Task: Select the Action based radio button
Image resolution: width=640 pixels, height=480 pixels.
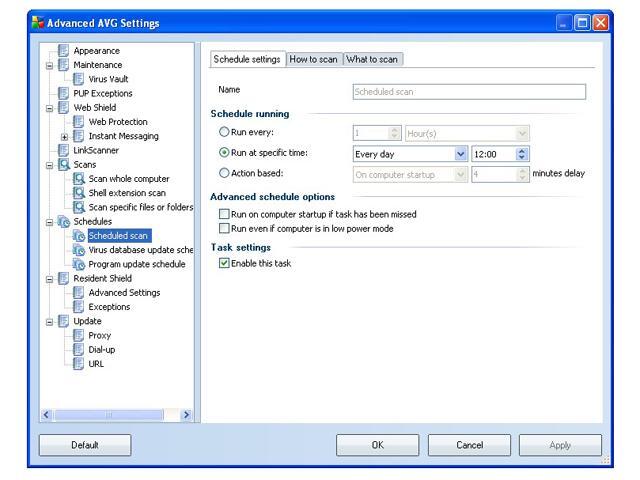Action: click(x=224, y=173)
